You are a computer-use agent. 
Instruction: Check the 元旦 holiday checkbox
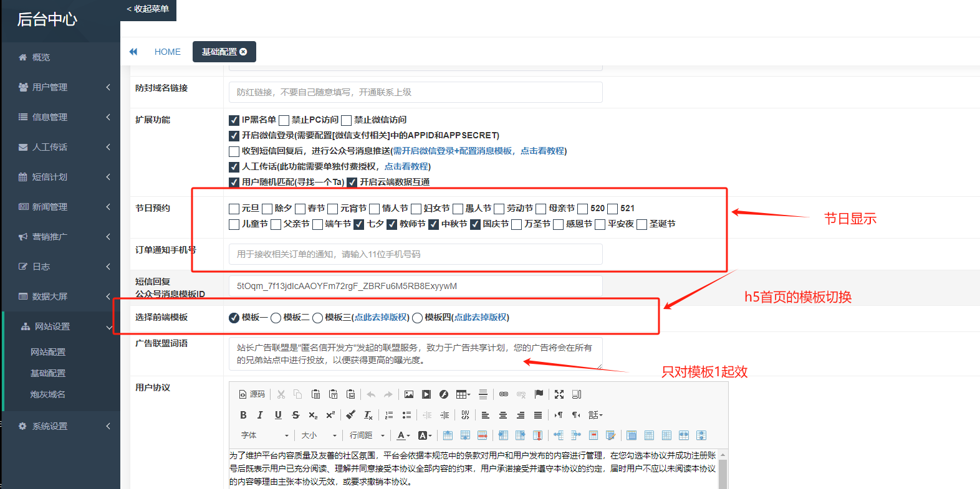(234, 209)
